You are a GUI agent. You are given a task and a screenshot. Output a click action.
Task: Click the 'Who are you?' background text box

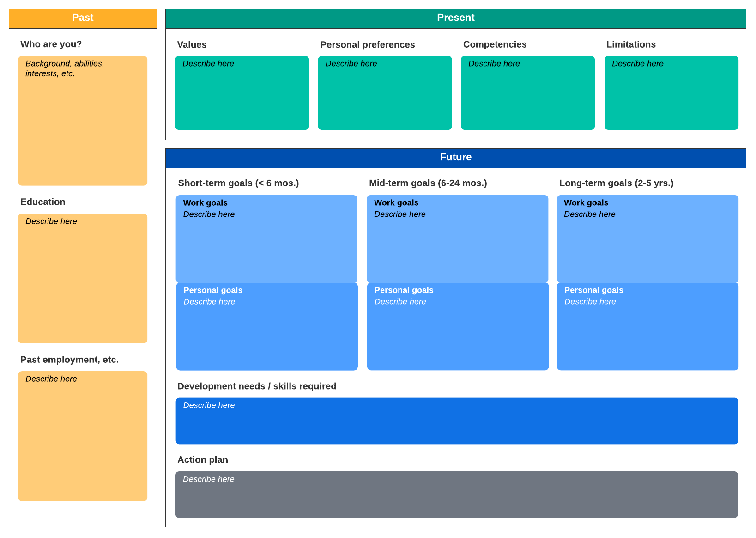coord(83,121)
